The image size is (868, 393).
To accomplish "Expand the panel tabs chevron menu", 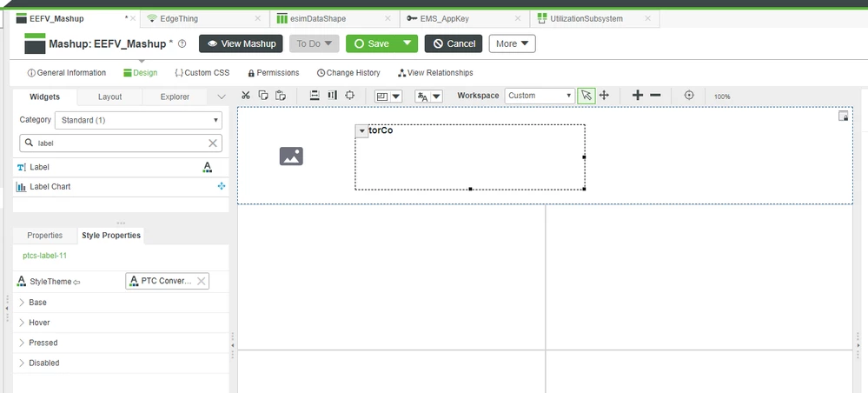I will point(222,97).
